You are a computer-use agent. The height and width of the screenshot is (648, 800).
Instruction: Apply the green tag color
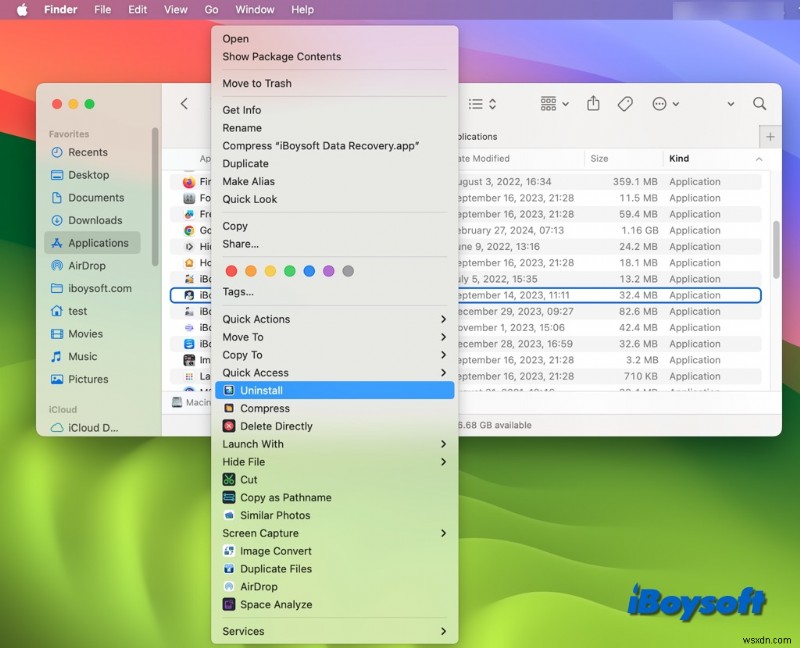point(290,271)
